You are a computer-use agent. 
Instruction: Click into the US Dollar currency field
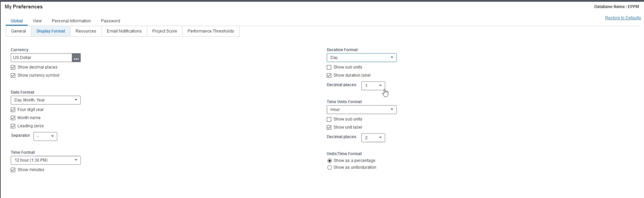pos(41,58)
